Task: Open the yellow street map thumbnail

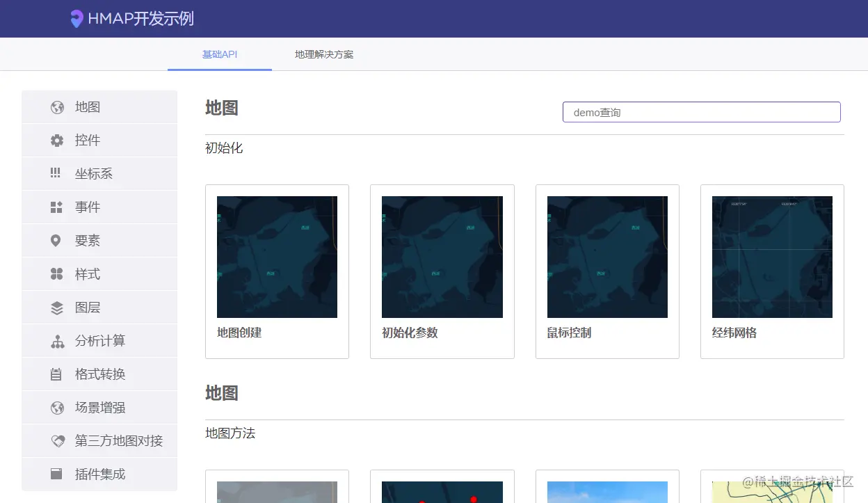Action: [772, 492]
